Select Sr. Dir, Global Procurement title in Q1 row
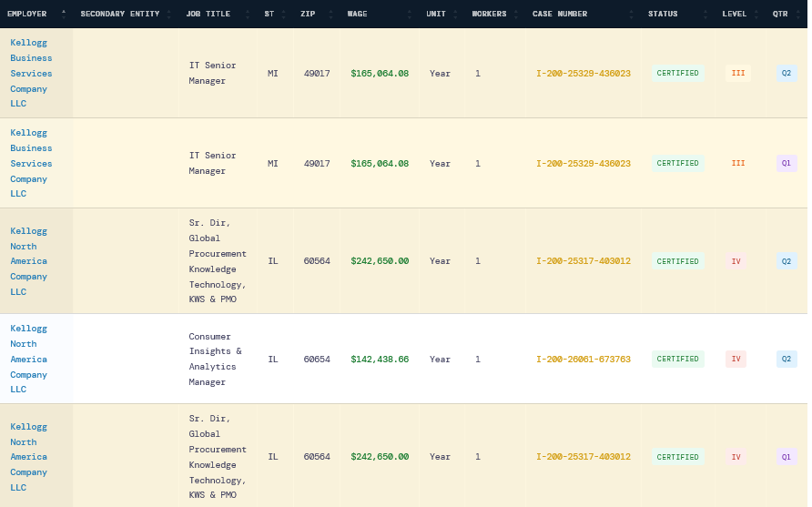Screen dimensions: 812x507 point(218,457)
